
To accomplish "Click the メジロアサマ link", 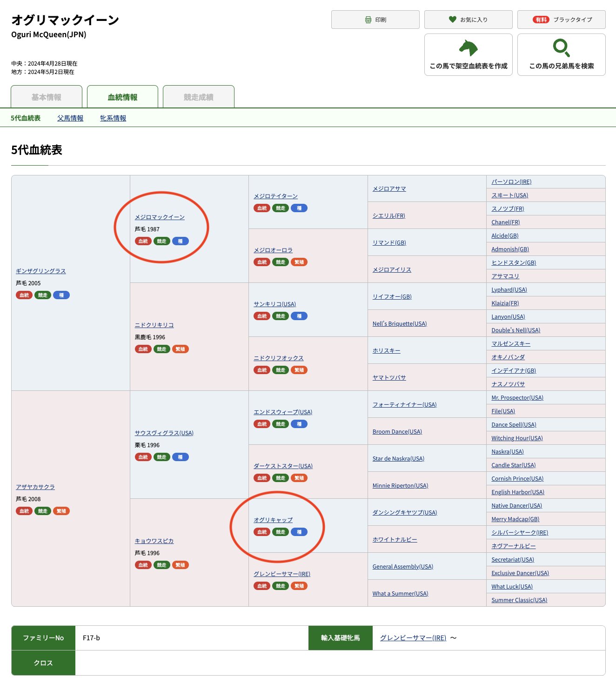I will [389, 188].
